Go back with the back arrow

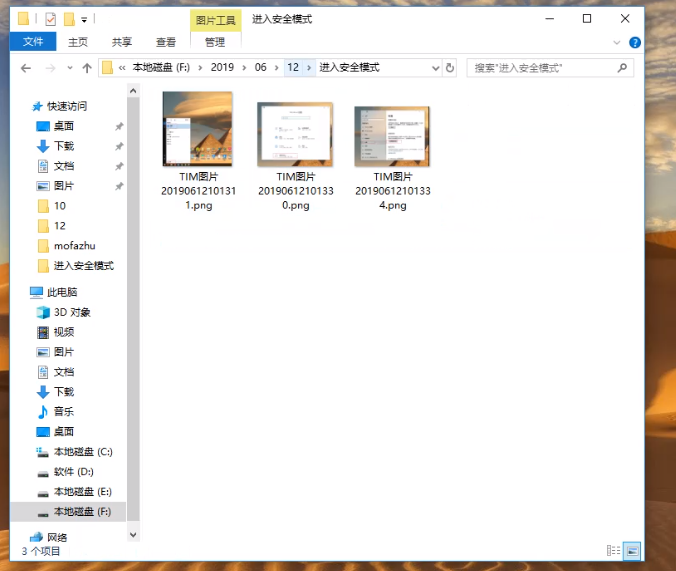pos(26,68)
